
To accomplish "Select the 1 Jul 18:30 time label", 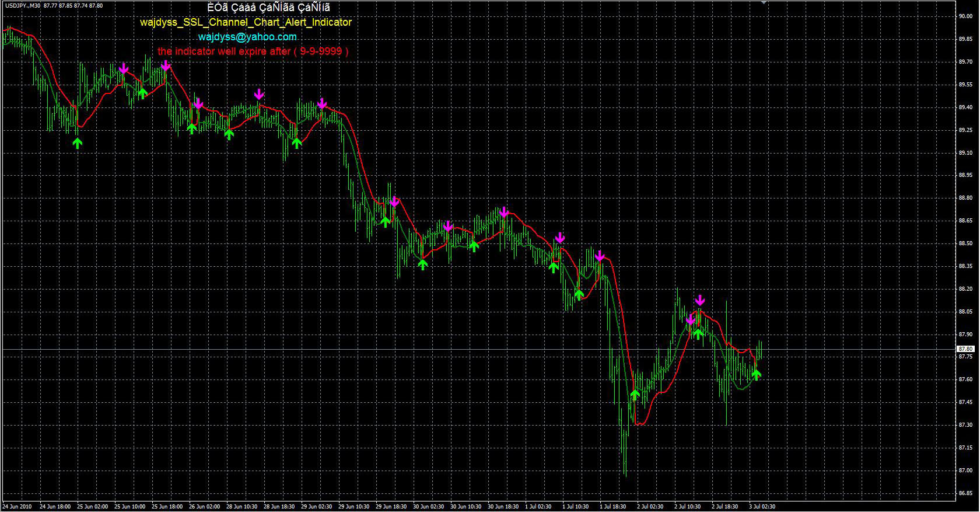I will point(612,507).
